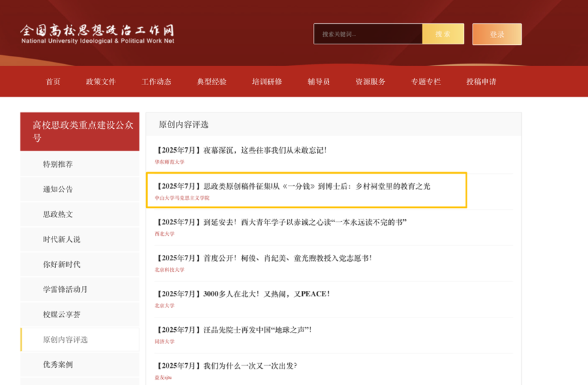Screen dimensions: 588x385
Task: Open the highlighted article about 乡村祠堂里的教育之光
Action: [293, 186]
